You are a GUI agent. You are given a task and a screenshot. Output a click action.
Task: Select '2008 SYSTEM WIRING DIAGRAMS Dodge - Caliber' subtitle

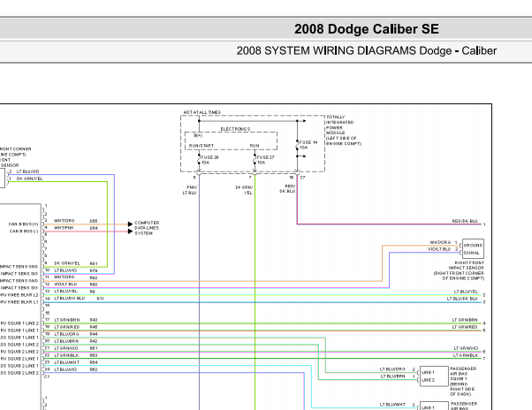point(367,51)
